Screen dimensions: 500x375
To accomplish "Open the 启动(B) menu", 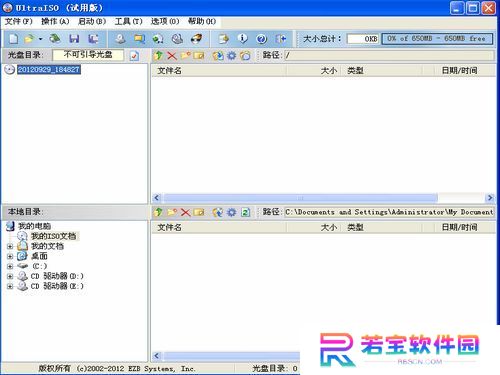I will tap(92, 21).
